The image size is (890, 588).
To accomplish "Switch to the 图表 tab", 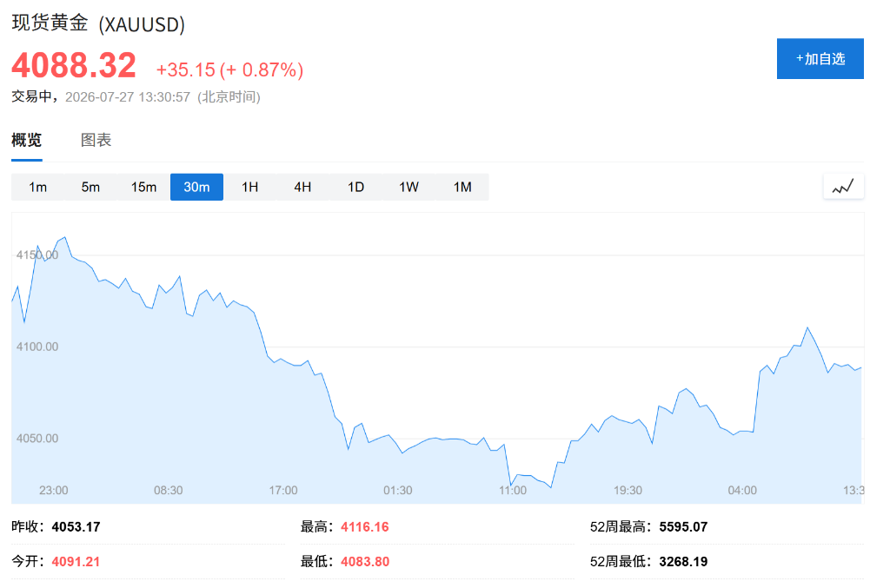I will coord(96,140).
